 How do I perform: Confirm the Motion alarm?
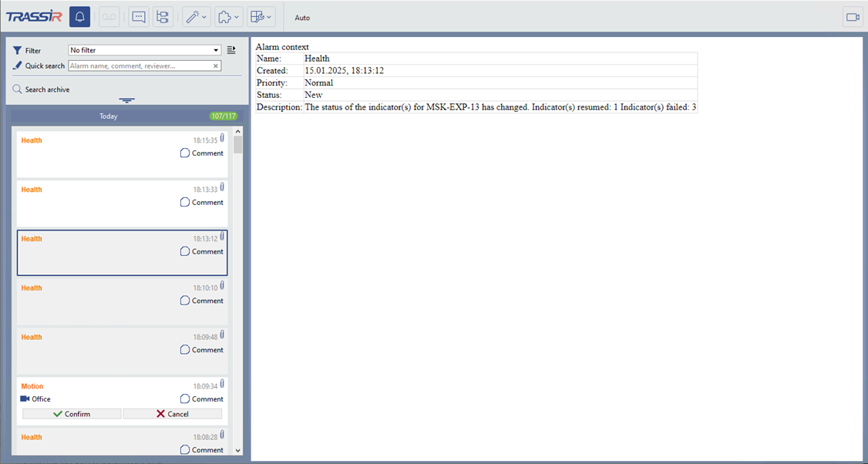(72, 414)
